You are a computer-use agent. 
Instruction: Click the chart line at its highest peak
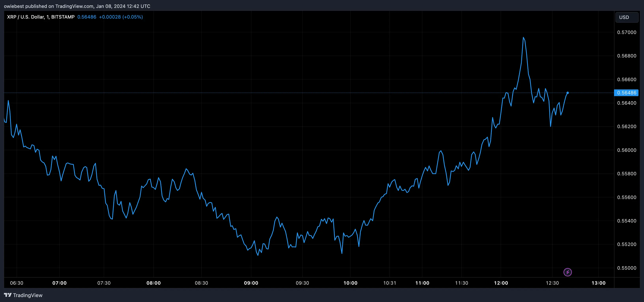(524, 38)
